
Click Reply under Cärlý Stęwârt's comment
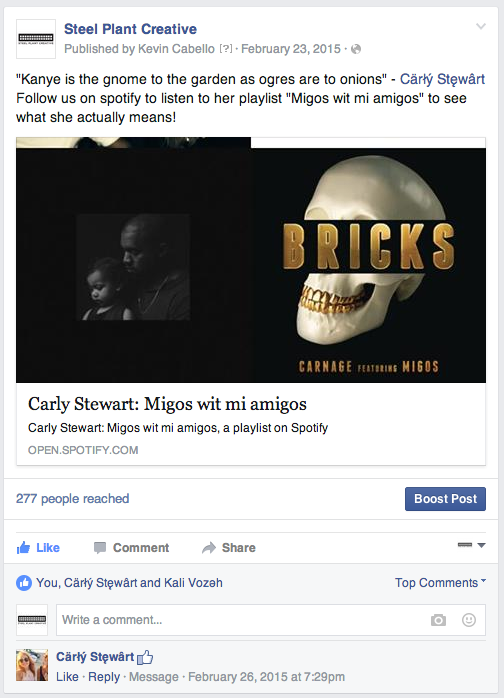click(x=104, y=677)
